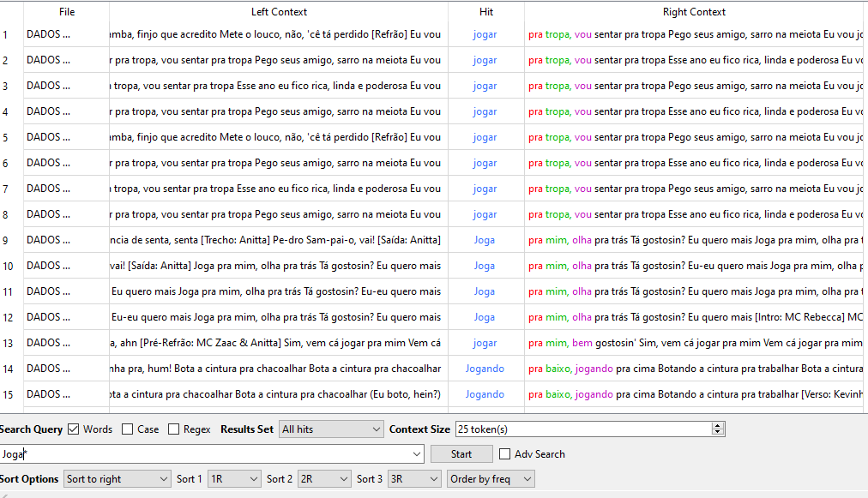Select the hit 'Joga' in row 9
Viewport: 868px width, 498px height.
pos(485,240)
